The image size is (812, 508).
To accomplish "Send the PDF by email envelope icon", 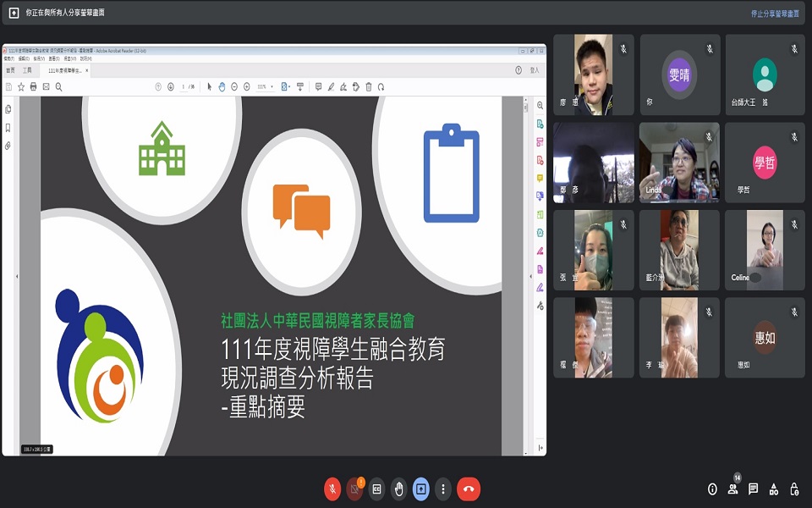I will point(46,87).
